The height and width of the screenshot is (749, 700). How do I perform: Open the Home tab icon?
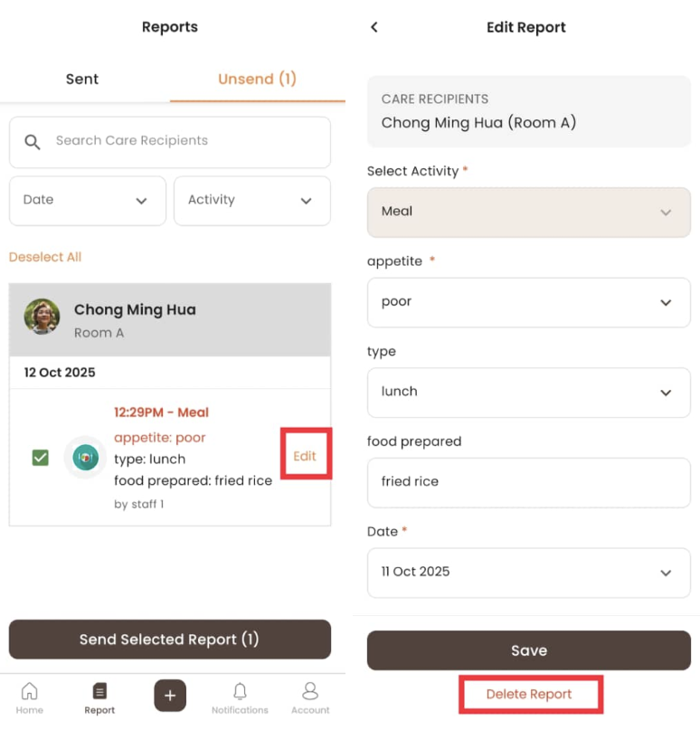(x=29, y=696)
